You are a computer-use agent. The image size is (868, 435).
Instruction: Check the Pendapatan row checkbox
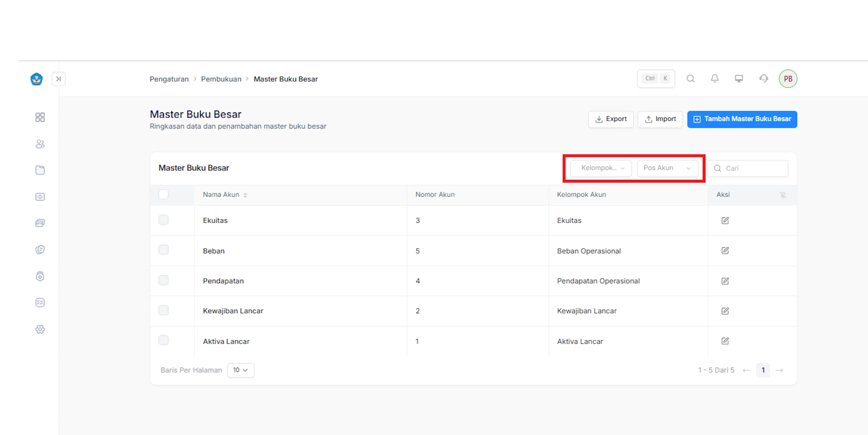click(163, 280)
